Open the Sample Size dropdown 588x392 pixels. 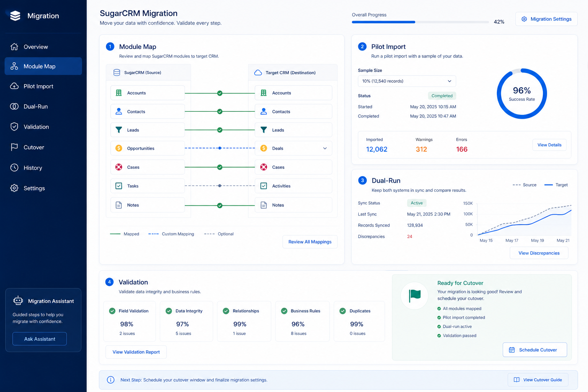(x=407, y=81)
